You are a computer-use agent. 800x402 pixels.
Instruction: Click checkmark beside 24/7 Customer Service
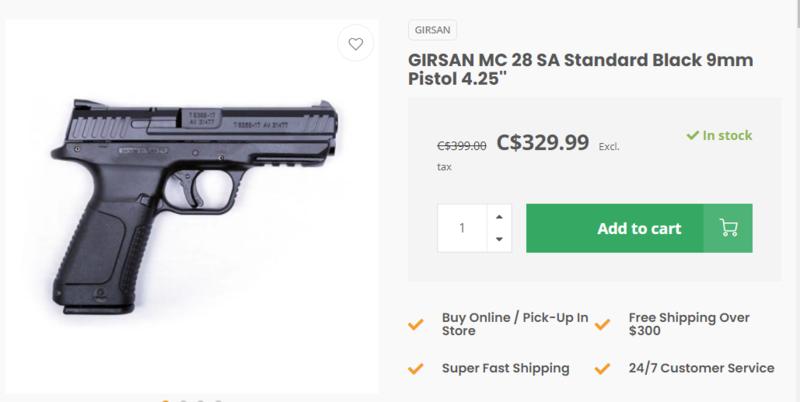[x=602, y=368]
